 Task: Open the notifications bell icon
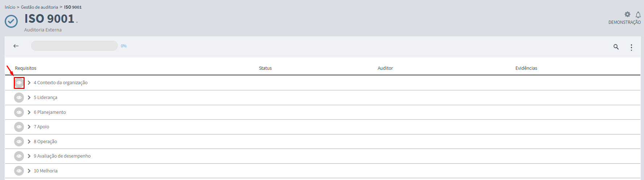point(638,15)
